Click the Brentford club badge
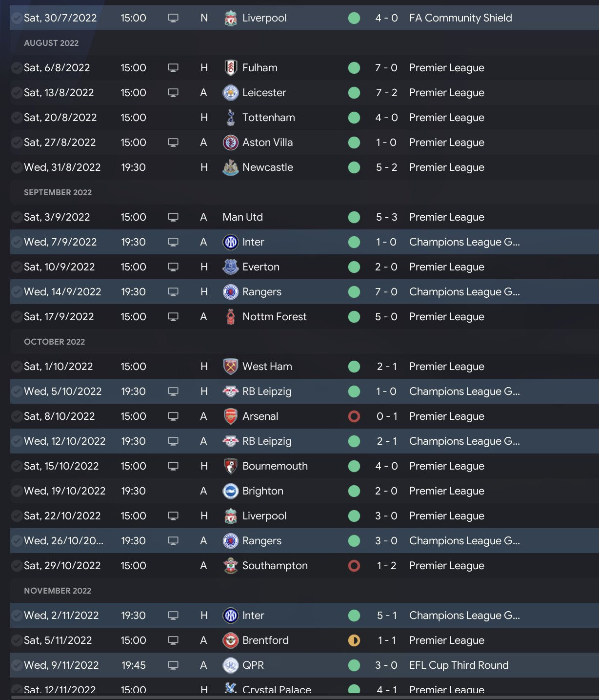The width and height of the screenshot is (599, 700). (231, 640)
